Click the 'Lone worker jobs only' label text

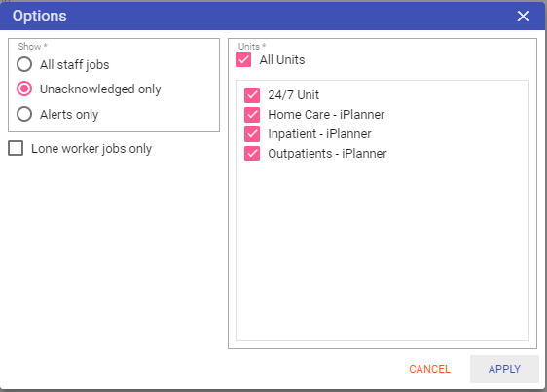[x=91, y=149]
